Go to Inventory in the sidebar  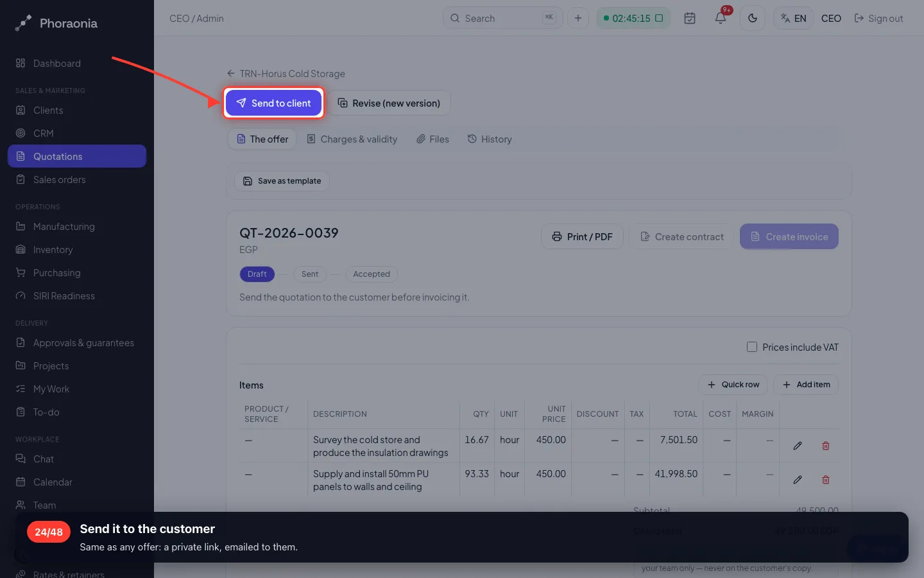pyautogui.click(x=77, y=250)
